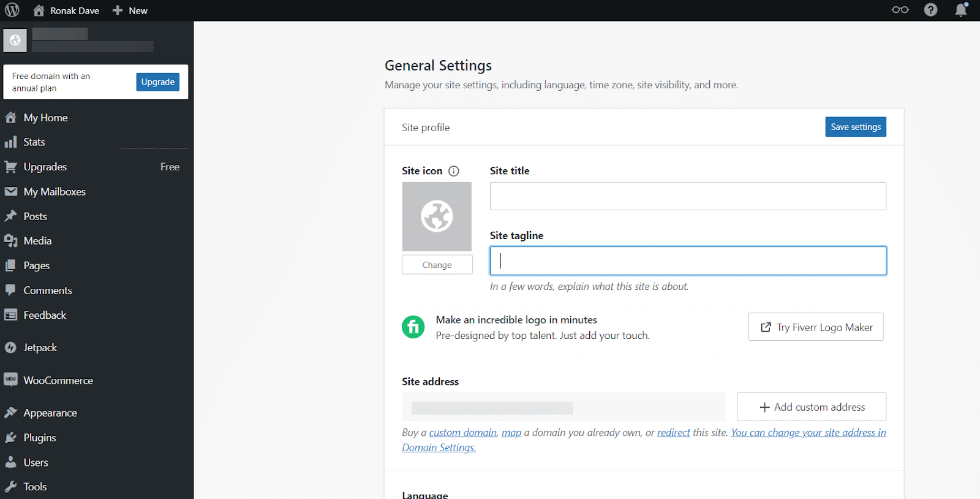Follow the redirect link

pos(674,433)
